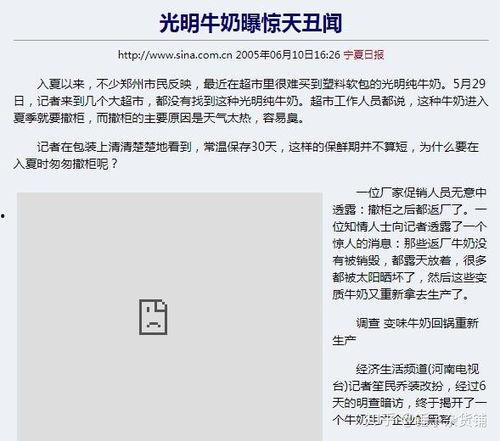Click the paragraph starting 记者在包装上清清楚楚地看到

(247, 155)
